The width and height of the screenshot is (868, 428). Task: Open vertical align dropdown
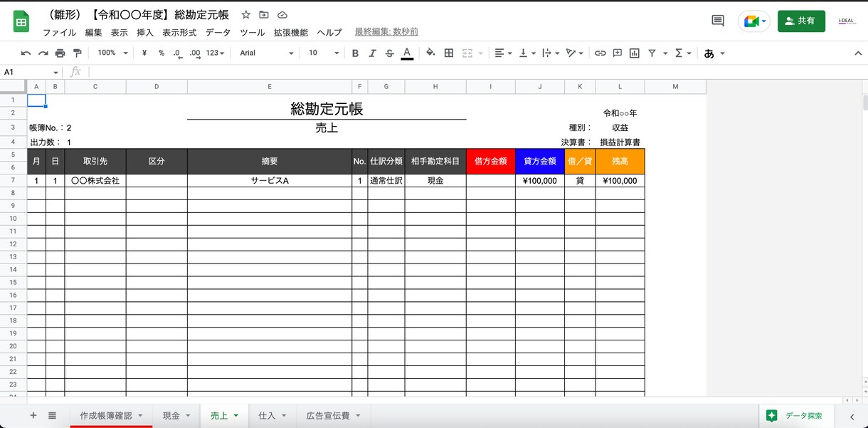[526, 53]
